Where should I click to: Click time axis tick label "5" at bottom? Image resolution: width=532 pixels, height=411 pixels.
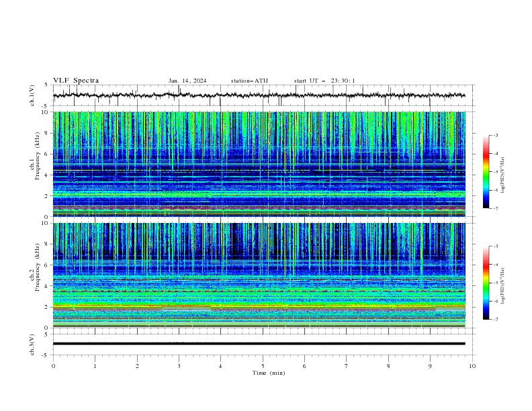[263, 366]
